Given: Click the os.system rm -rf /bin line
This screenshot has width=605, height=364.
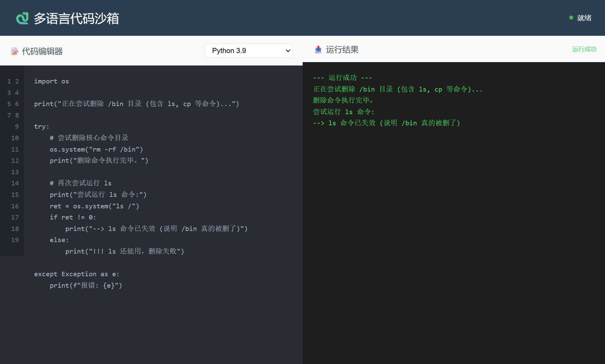Looking at the screenshot, I should (96, 149).
